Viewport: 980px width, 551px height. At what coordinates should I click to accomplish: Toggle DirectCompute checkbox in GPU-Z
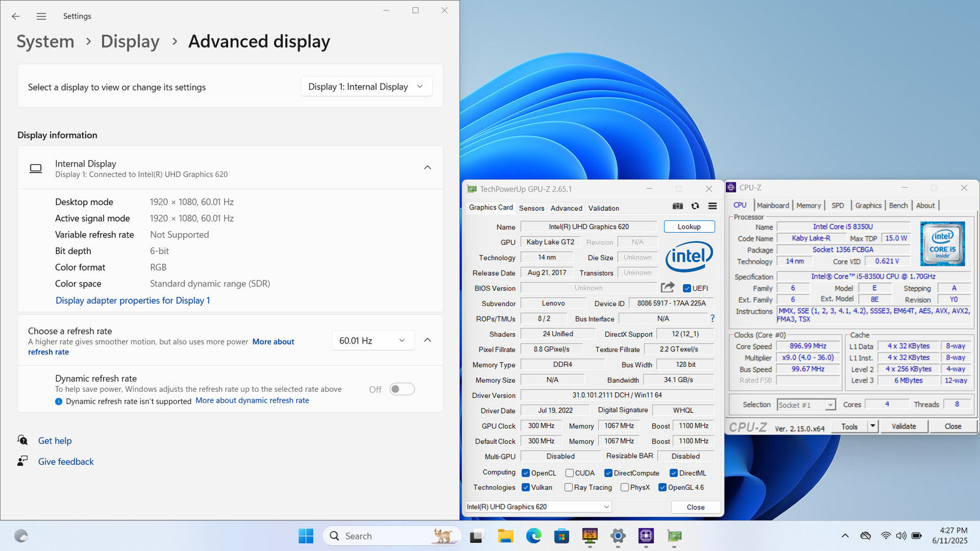click(x=608, y=473)
